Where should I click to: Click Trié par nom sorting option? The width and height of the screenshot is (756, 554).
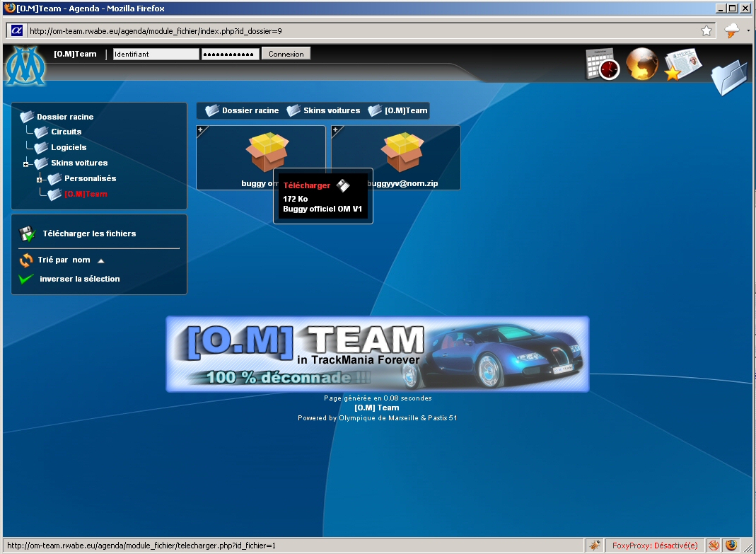point(64,260)
